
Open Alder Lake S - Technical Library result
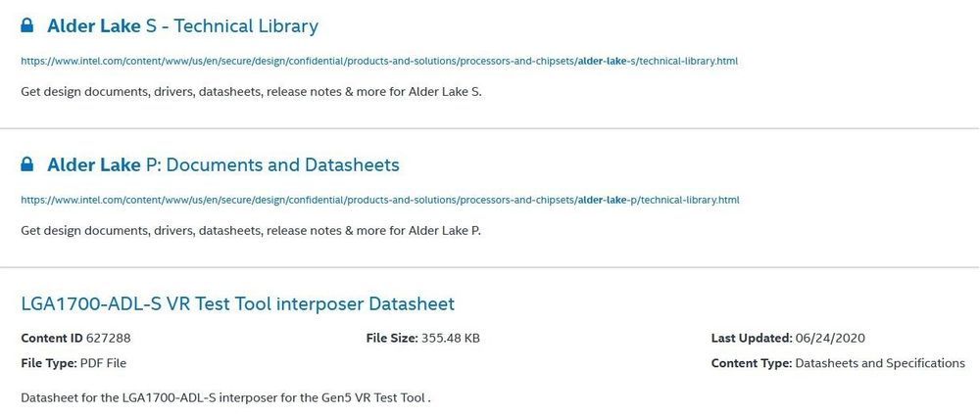click(x=182, y=26)
